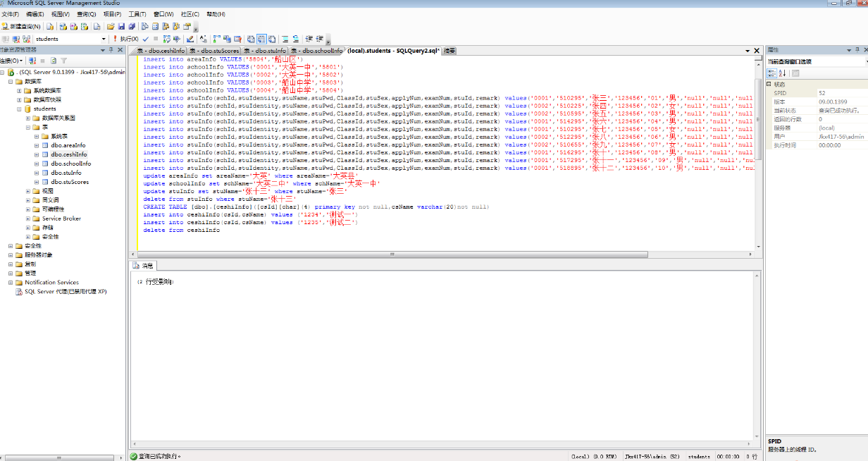Switch to the dbo.ceshiInfo table tab
Image resolution: width=868 pixels, height=461 pixels.
[x=161, y=51]
